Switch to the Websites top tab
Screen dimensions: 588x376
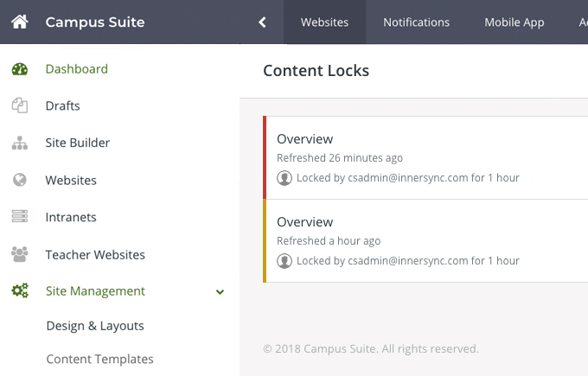(324, 22)
